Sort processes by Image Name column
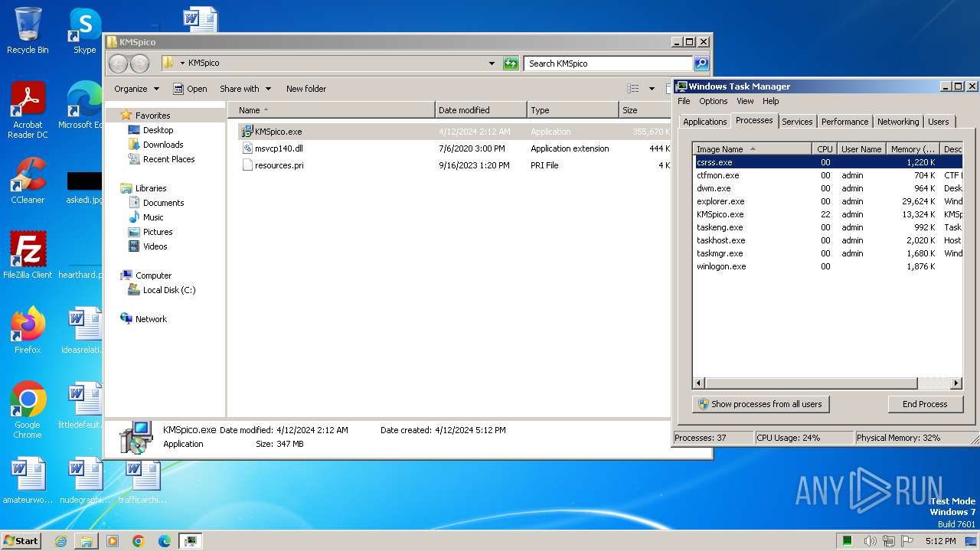Viewport: 980px width, 551px height. pos(752,149)
